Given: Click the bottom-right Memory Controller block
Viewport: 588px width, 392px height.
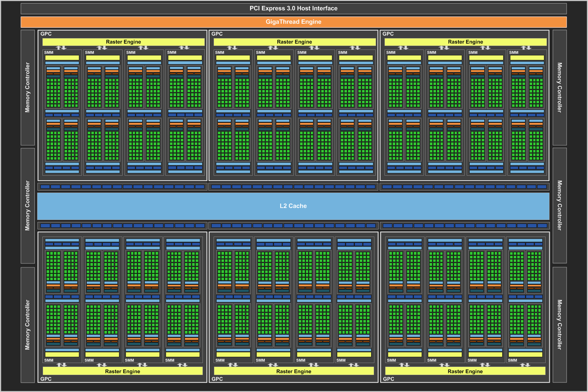Looking at the screenshot, I should [x=560, y=325].
